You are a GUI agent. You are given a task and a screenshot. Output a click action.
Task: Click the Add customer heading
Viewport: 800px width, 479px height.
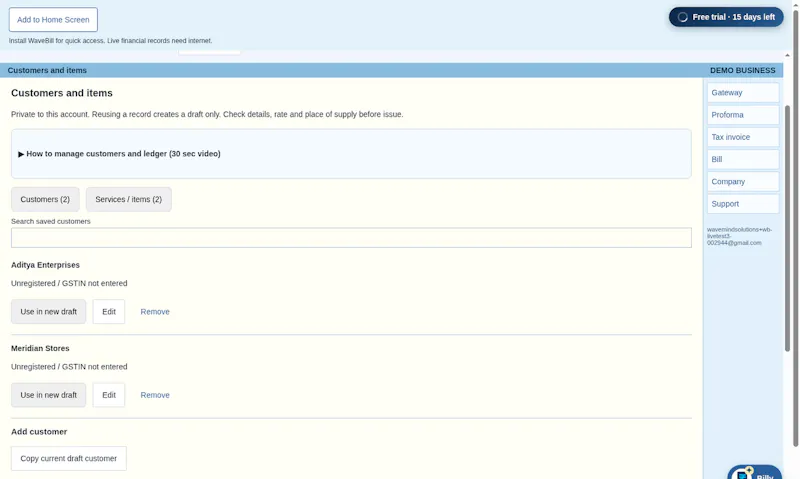click(x=39, y=432)
